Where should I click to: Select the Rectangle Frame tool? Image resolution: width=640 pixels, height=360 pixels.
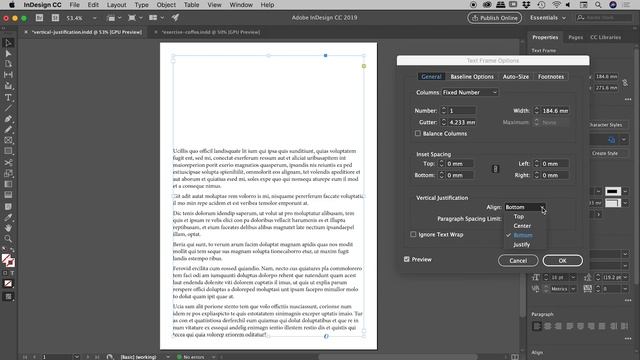[x=8, y=140]
